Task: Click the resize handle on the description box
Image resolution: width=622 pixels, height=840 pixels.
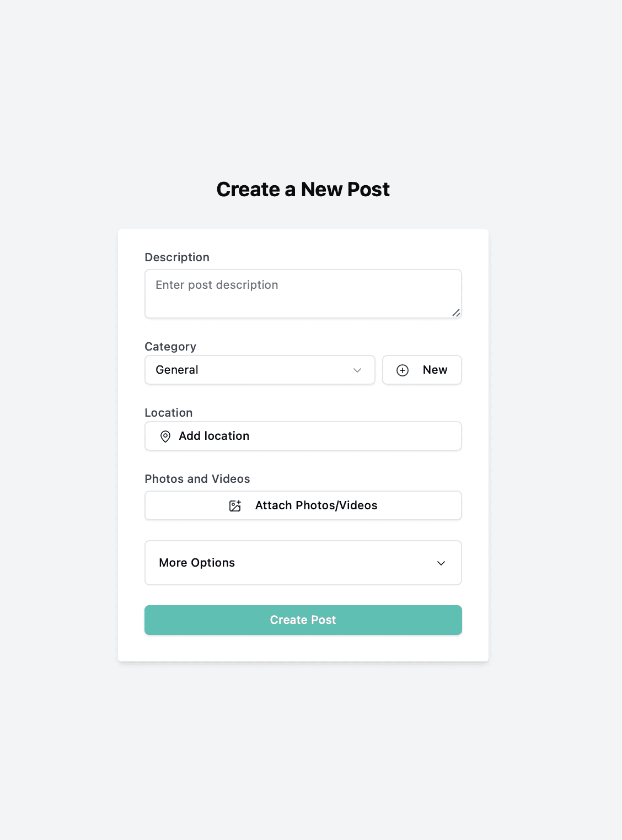Action: tap(456, 313)
